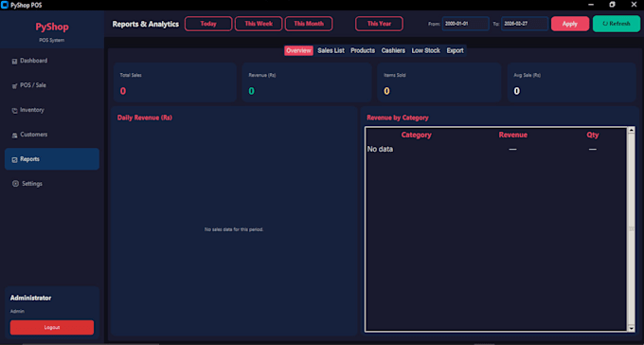Click the Revenue column header

click(x=513, y=135)
